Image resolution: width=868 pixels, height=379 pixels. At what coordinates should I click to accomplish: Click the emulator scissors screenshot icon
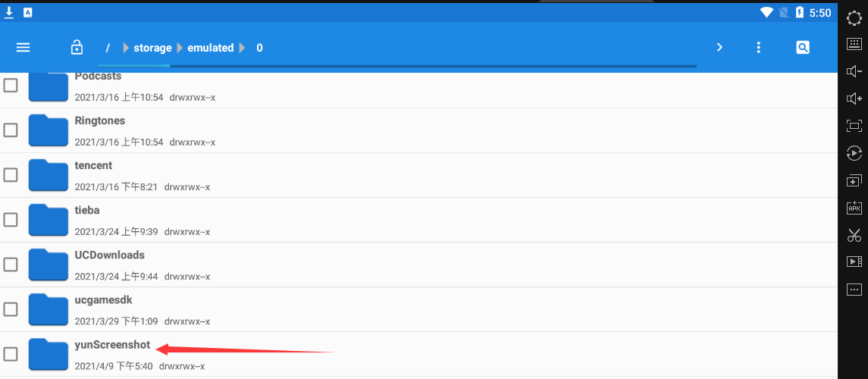pyautogui.click(x=854, y=235)
